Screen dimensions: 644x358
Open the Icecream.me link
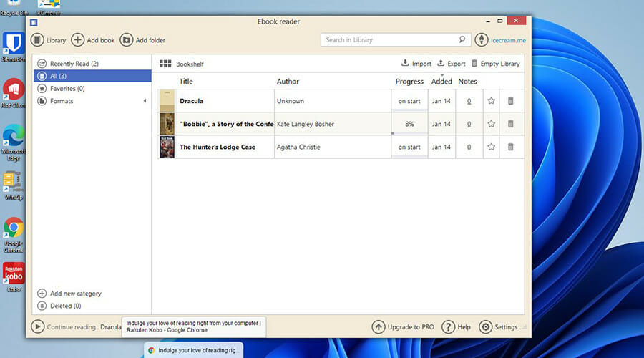click(508, 40)
